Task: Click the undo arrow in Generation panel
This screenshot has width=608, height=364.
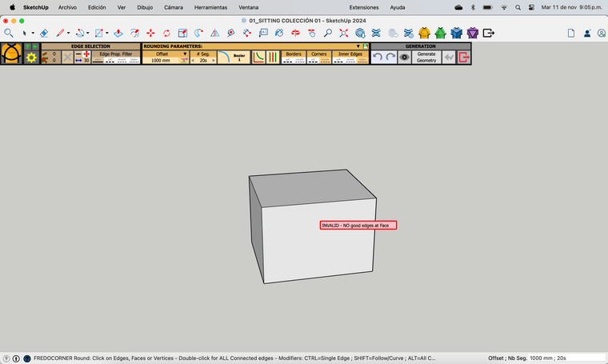Action: pyautogui.click(x=378, y=58)
